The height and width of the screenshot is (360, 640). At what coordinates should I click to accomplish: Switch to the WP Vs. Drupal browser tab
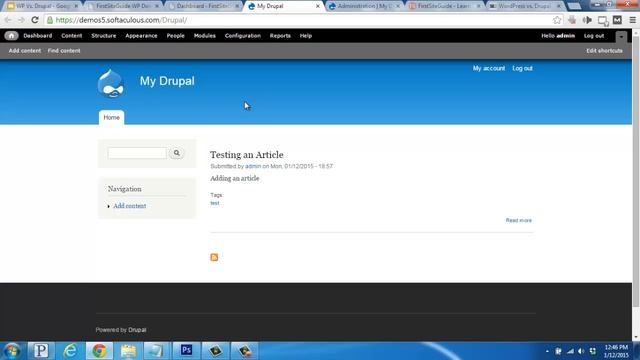42,6
